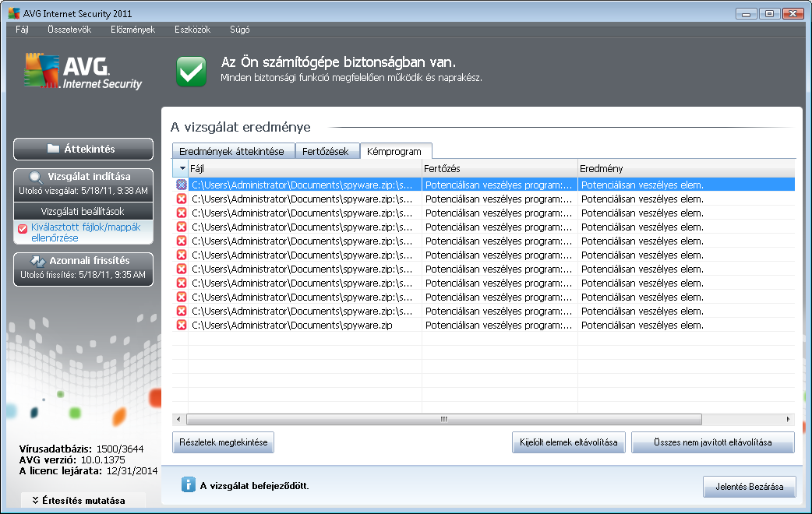
Task: Open the sort dropdown arrow next to Fájl header
Action: [x=182, y=168]
